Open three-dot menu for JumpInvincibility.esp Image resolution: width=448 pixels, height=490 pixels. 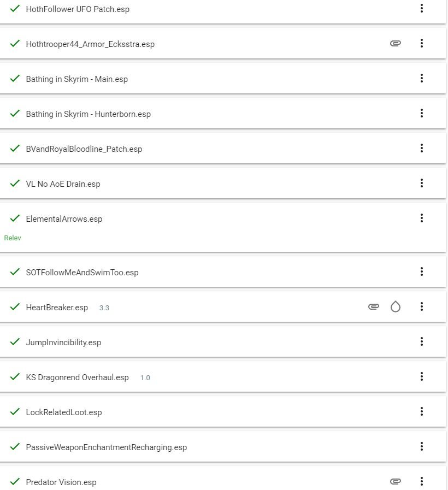tap(421, 341)
